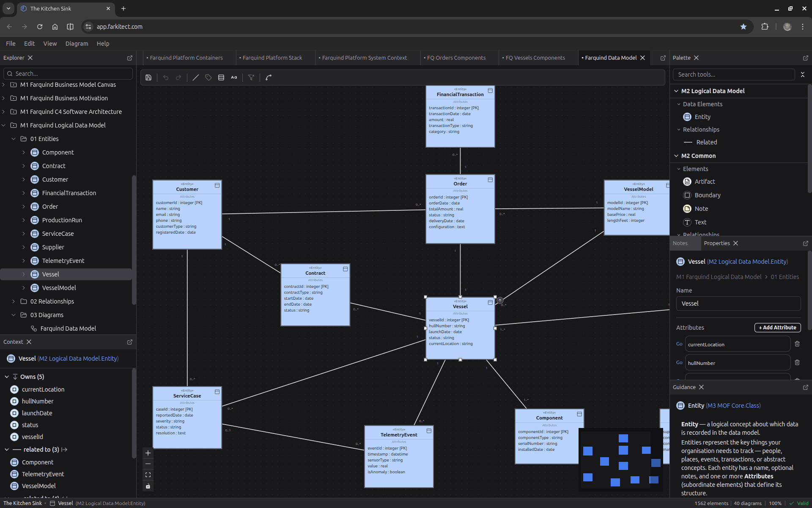Delete the hullNumber attribute

(x=797, y=363)
